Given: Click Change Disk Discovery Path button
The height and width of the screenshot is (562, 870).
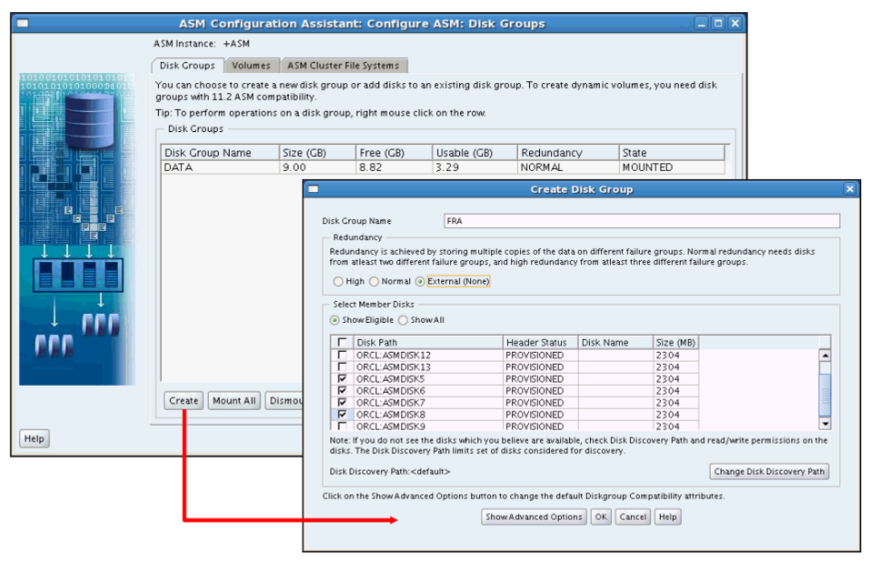Looking at the screenshot, I should pyautogui.click(x=769, y=472).
